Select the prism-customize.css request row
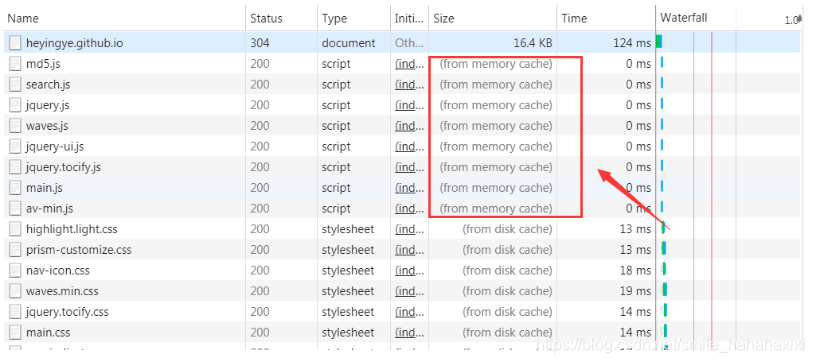814x363 pixels. coord(401,250)
